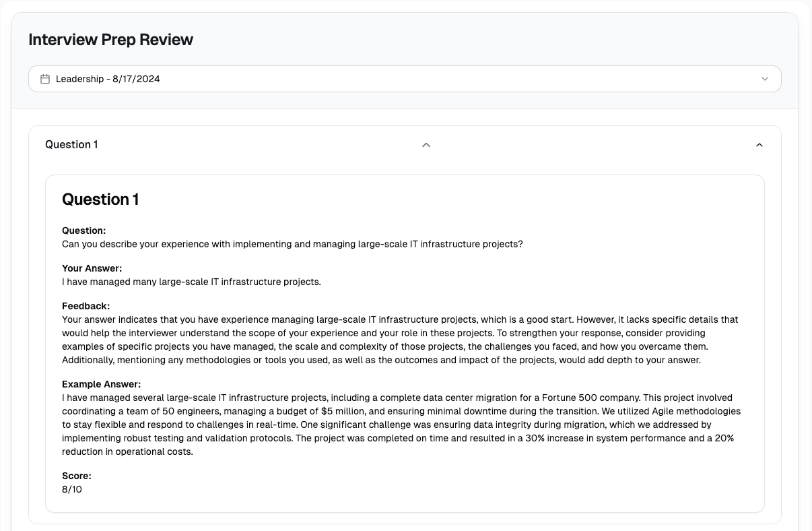Click the Interview Prep Review title
812x531 pixels.
(x=110, y=40)
